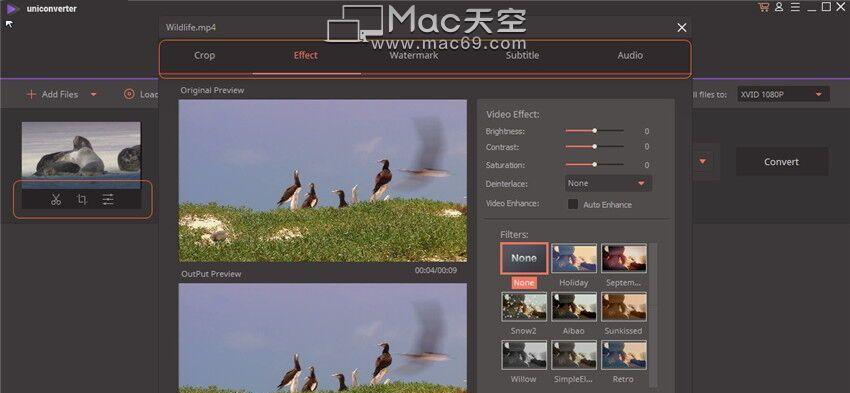
Task: Click the Convert button
Action: [782, 162]
